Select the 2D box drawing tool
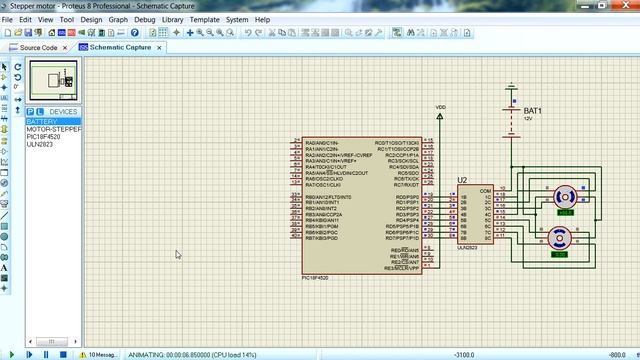 coord(4,227)
